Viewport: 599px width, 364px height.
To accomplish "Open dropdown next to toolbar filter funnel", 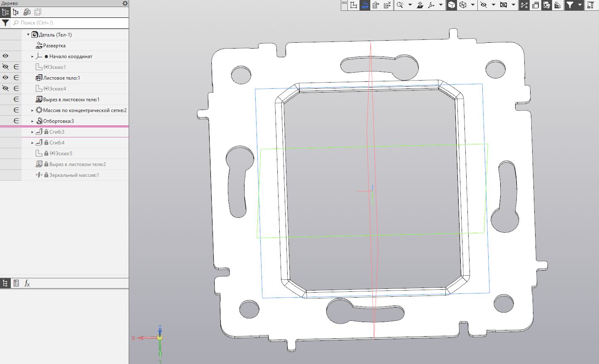I will point(580,5).
